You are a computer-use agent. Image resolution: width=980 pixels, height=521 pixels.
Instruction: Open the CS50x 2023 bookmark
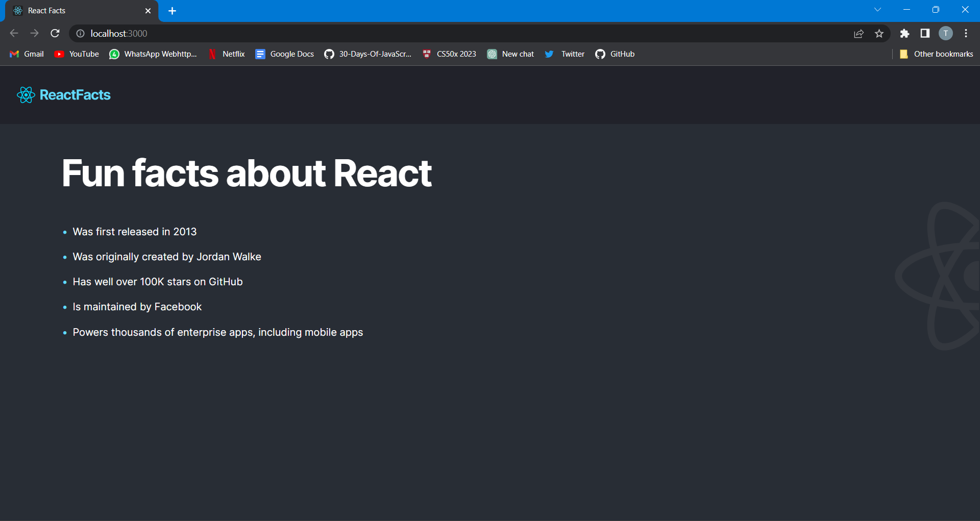coord(449,54)
